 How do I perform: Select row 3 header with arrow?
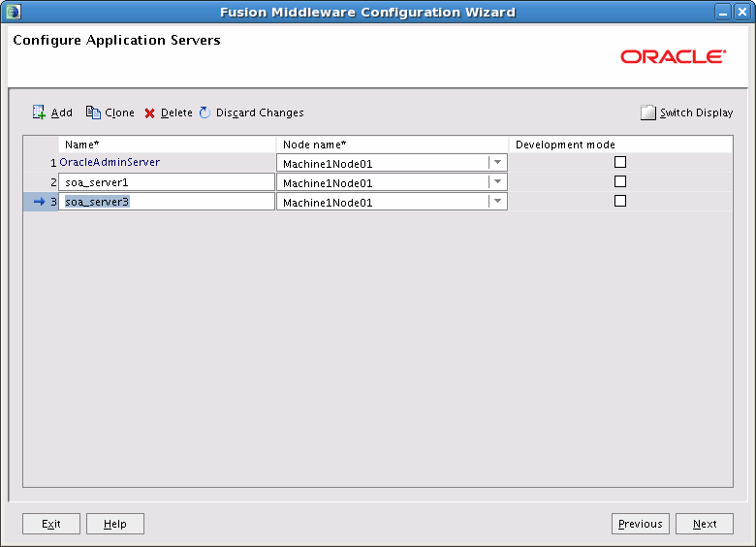[41, 202]
